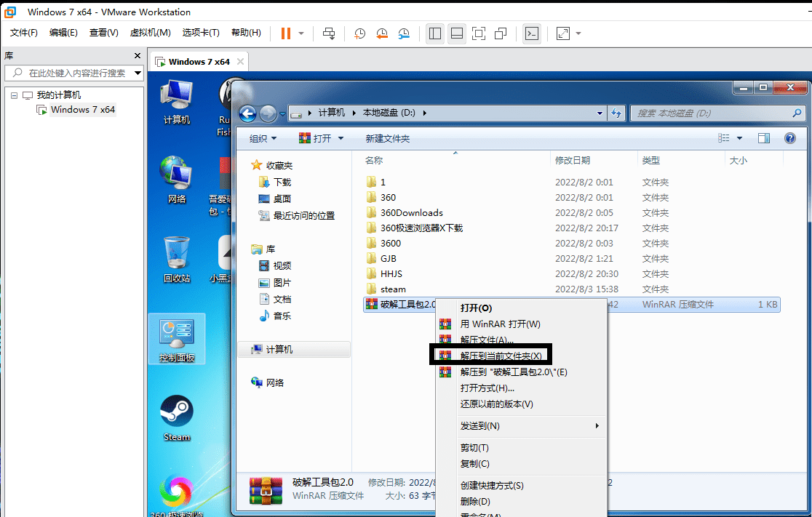
Task: Click the stretch guest display icon
Action: pyautogui.click(x=563, y=33)
